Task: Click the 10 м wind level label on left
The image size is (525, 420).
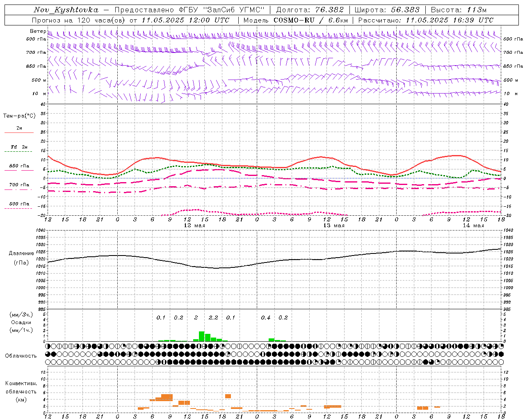Action: click(x=40, y=94)
